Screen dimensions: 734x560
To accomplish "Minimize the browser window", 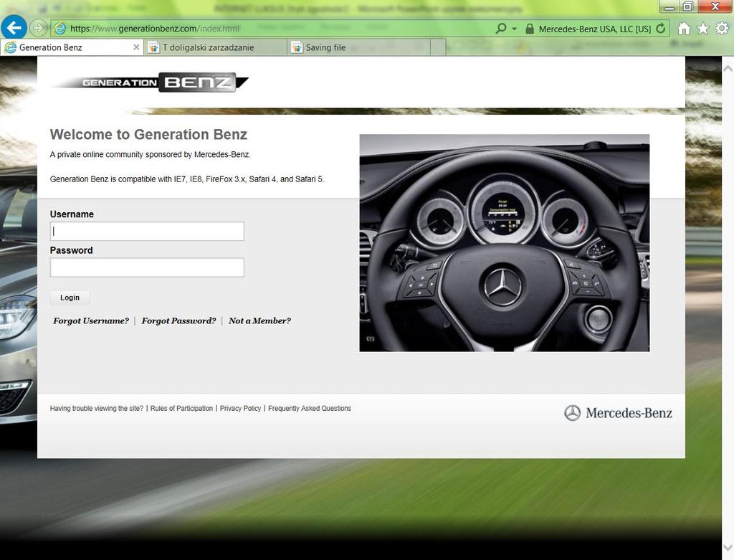I will tap(669, 6).
